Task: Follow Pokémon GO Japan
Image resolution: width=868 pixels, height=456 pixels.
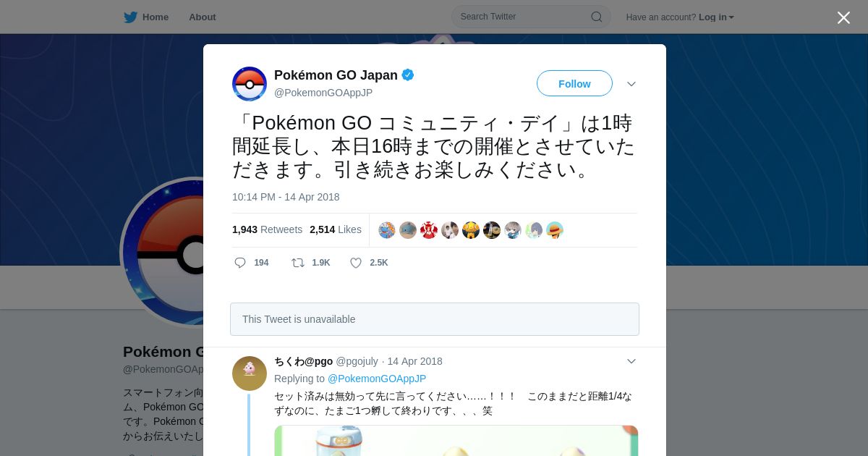Action: (574, 84)
